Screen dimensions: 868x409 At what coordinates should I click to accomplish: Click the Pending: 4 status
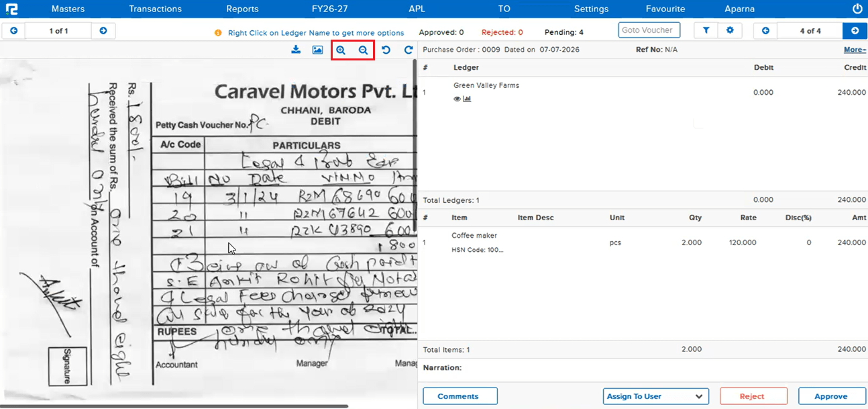click(x=564, y=32)
